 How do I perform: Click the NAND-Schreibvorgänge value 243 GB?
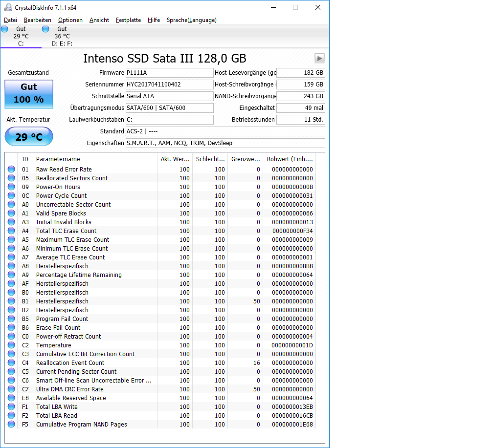pyautogui.click(x=301, y=96)
